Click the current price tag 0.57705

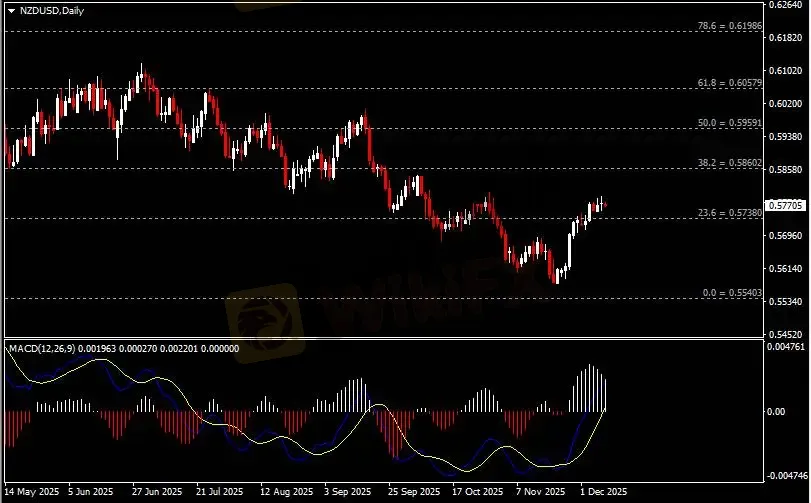point(786,205)
